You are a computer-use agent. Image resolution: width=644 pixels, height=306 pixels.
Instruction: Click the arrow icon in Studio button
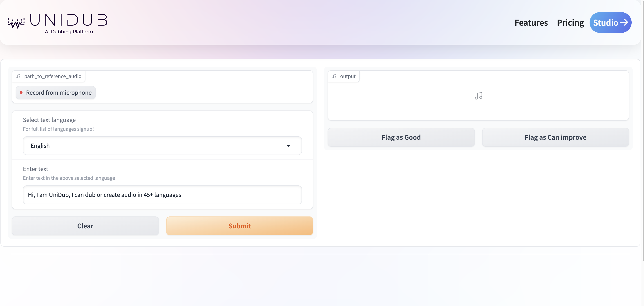624,22
